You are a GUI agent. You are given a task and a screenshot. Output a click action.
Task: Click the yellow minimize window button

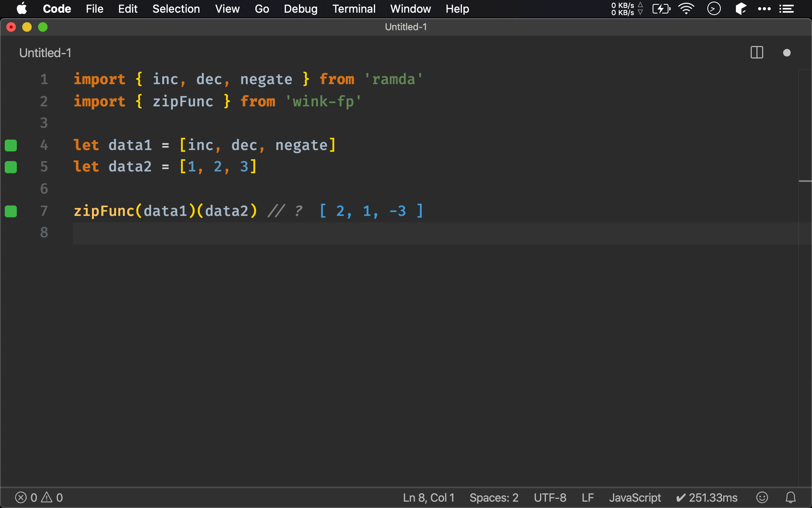click(x=27, y=27)
